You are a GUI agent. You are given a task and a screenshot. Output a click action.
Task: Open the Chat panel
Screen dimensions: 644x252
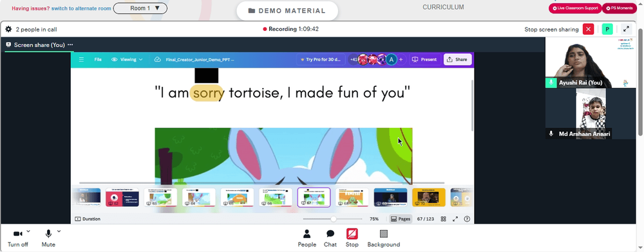pos(330,239)
